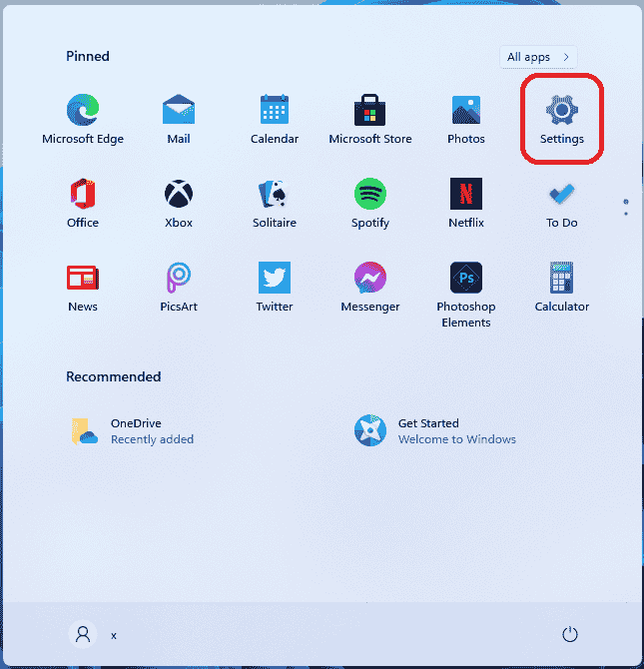644x669 pixels.
Task: Start the Solitaire game
Action: pos(275,203)
